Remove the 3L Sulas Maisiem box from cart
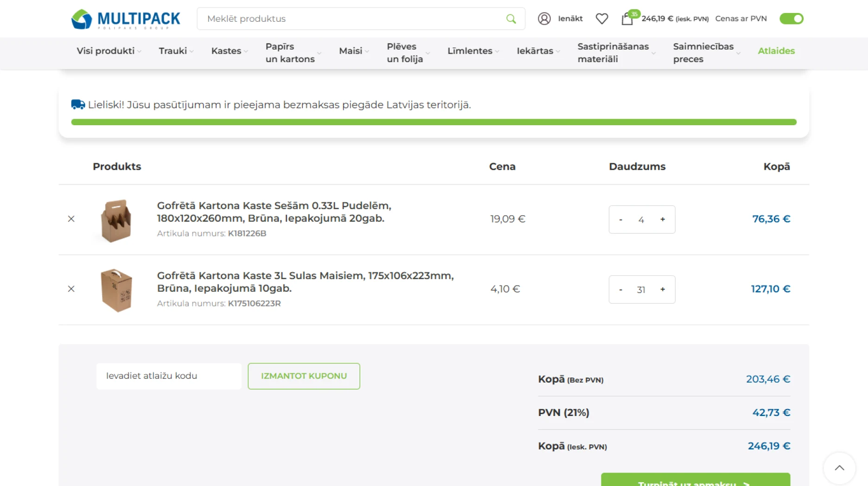The width and height of the screenshot is (868, 486). tap(71, 289)
